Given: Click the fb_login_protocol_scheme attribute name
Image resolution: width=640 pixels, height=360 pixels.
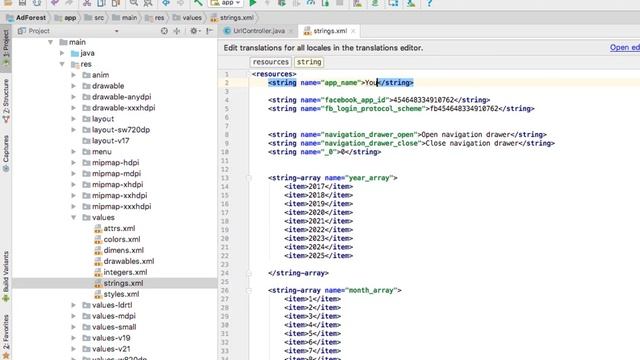Looking at the screenshot, I should tap(373, 109).
